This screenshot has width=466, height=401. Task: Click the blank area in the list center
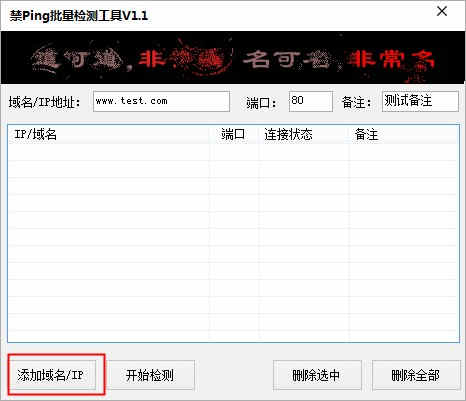point(233,243)
